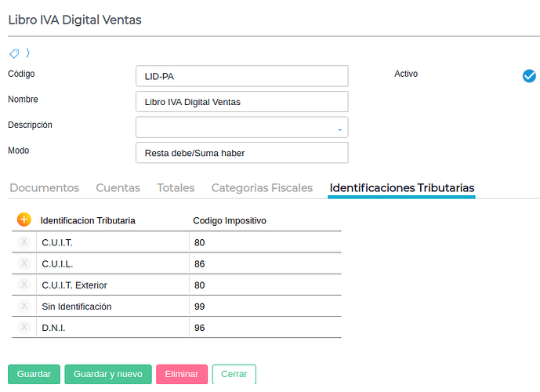The image size is (540, 392).
Task: Click Guardar y nuevo button
Action: 108,374
